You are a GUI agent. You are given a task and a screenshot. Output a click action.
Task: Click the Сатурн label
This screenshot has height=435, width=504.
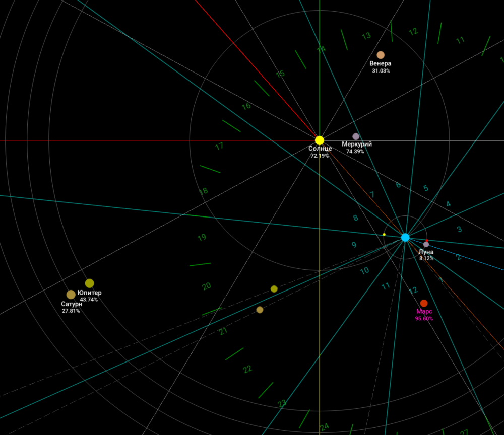72,304
